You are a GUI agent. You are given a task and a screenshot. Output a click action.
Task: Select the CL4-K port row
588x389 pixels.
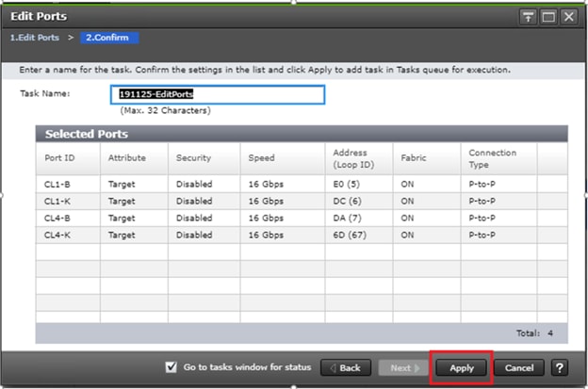(x=302, y=235)
